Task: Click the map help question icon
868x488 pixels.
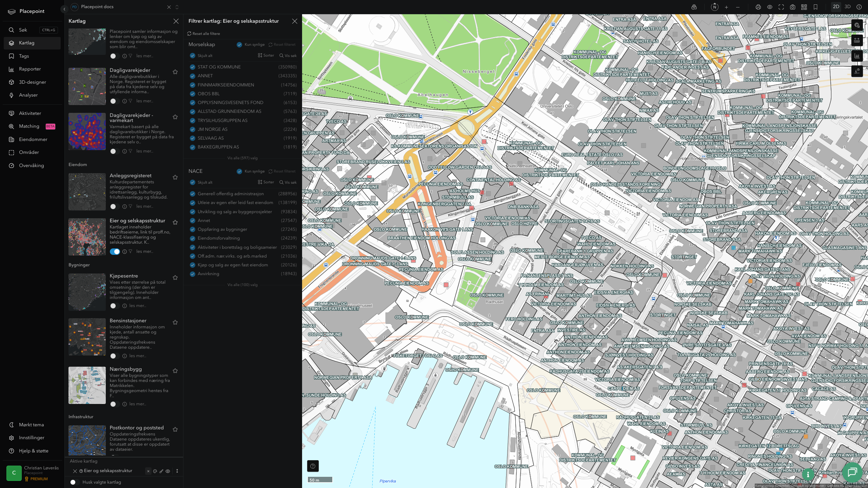Action: click(x=313, y=466)
